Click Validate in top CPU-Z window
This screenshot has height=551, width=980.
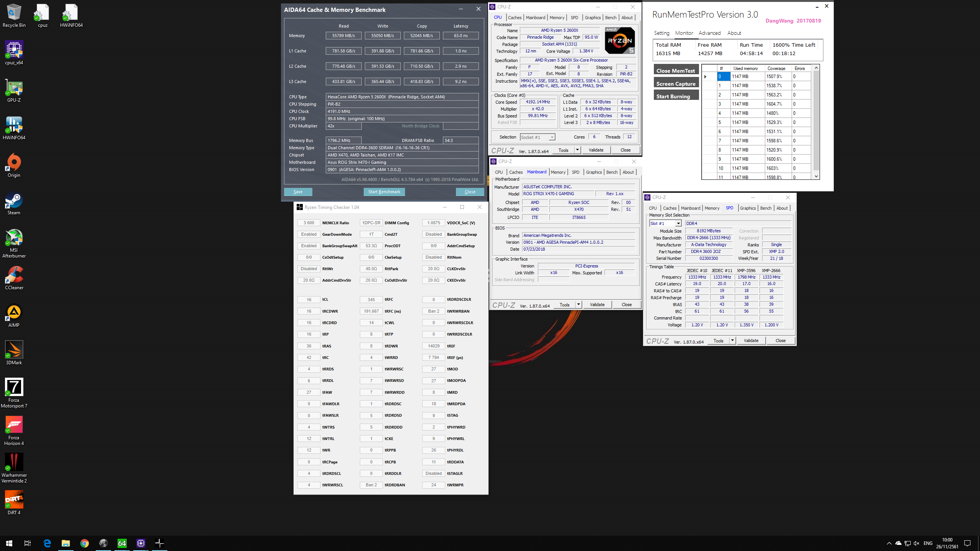coord(596,150)
